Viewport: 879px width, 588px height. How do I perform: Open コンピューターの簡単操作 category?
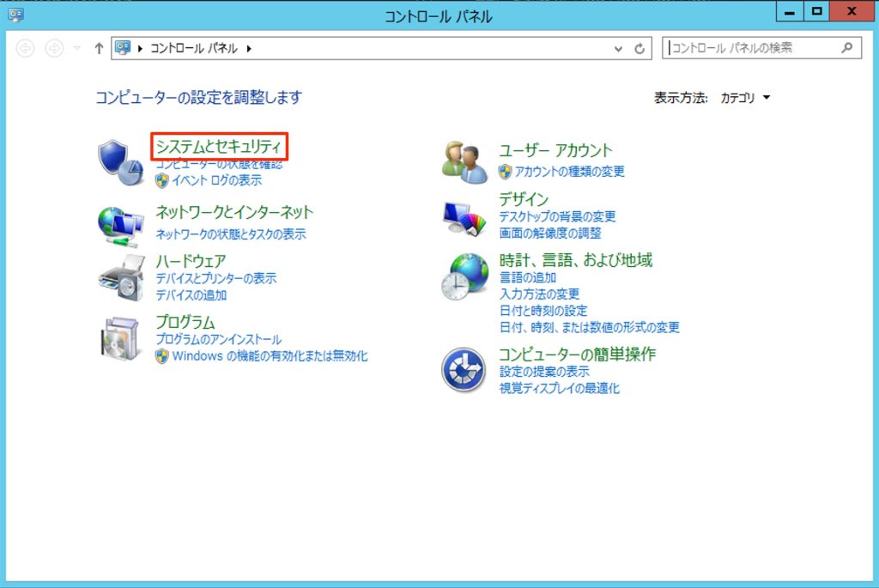[578, 354]
